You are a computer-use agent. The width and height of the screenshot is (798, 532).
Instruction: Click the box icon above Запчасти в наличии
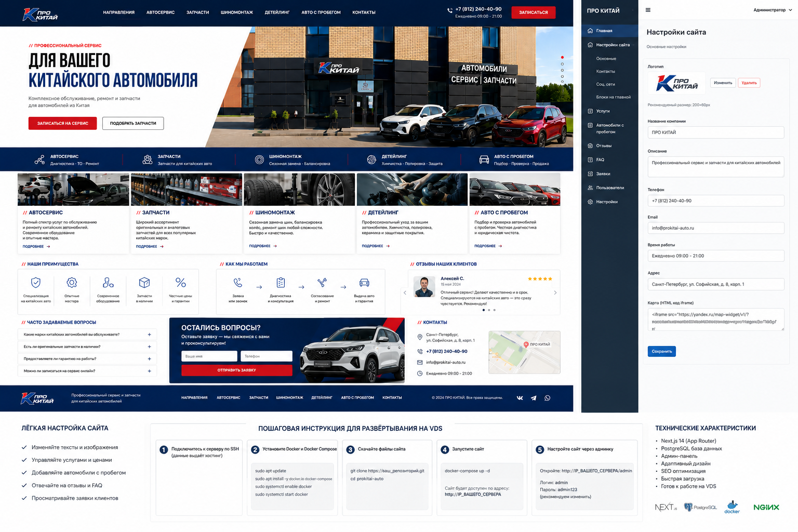[x=144, y=282]
